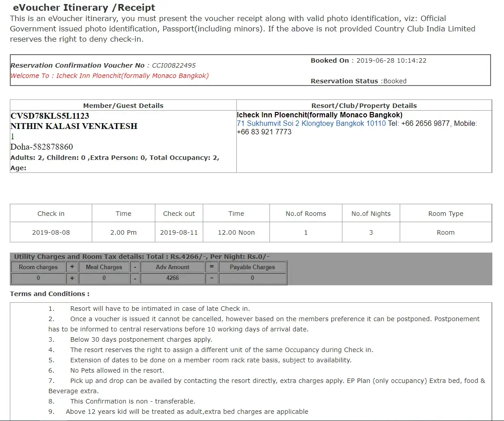Click the Check in column header
This screenshot has height=421, width=504.
click(x=51, y=214)
